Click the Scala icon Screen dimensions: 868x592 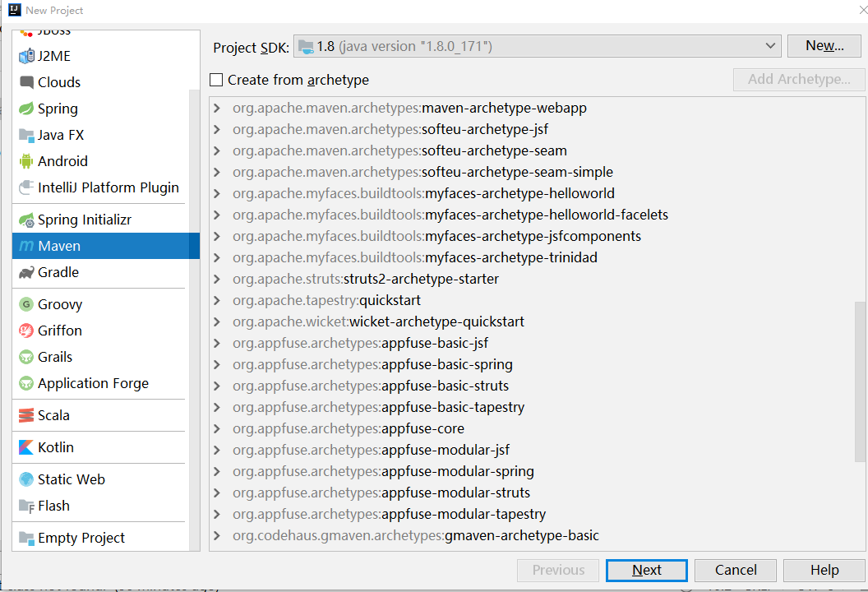[x=26, y=415]
